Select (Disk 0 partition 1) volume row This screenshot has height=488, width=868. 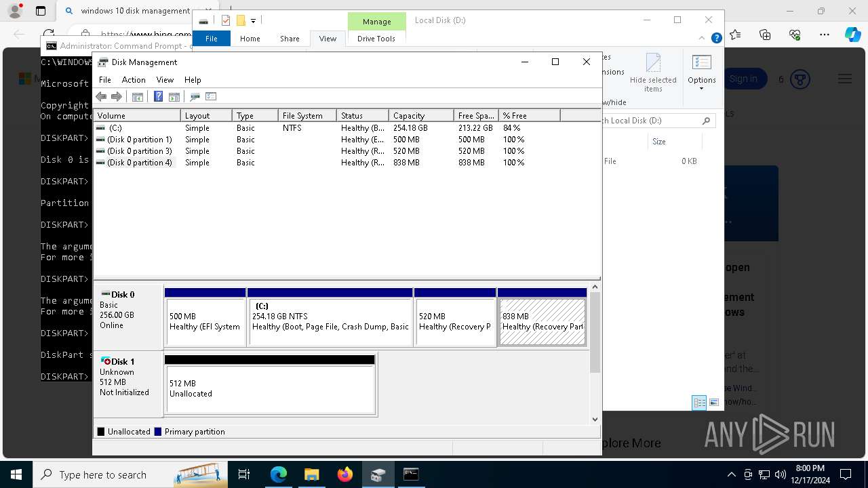(347, 140)
